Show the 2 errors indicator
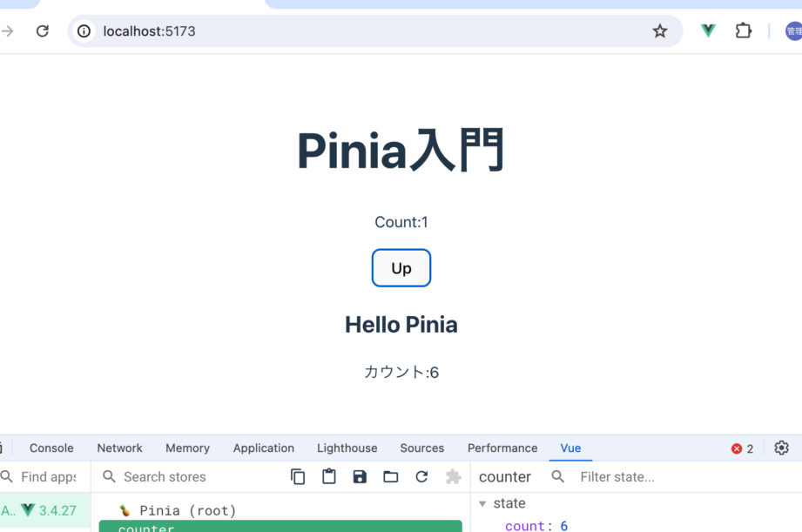The height and width of the screenshot is (532, 802). pyautogui.click(x=742, y=448)
